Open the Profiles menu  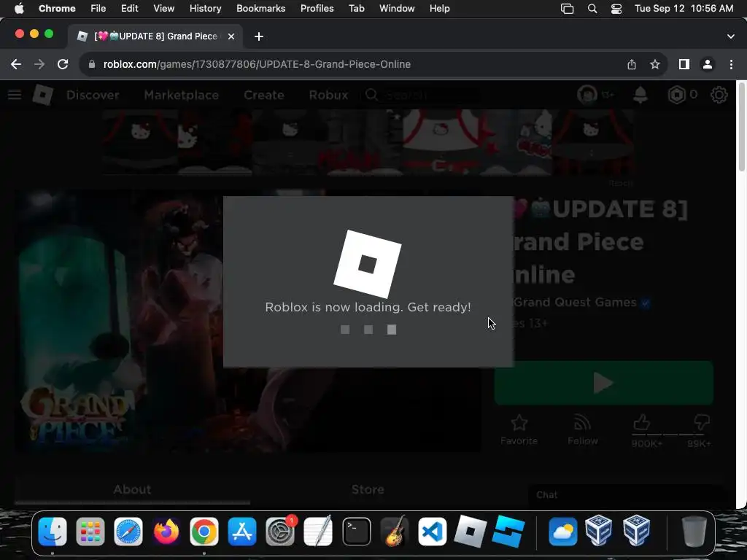(317, 9)
